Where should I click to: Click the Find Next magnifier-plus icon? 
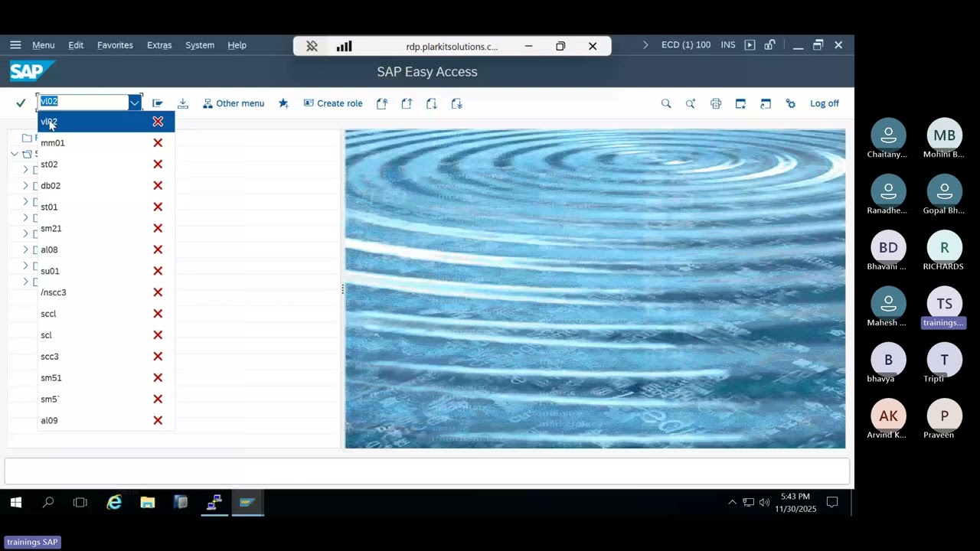pos(691,103)
